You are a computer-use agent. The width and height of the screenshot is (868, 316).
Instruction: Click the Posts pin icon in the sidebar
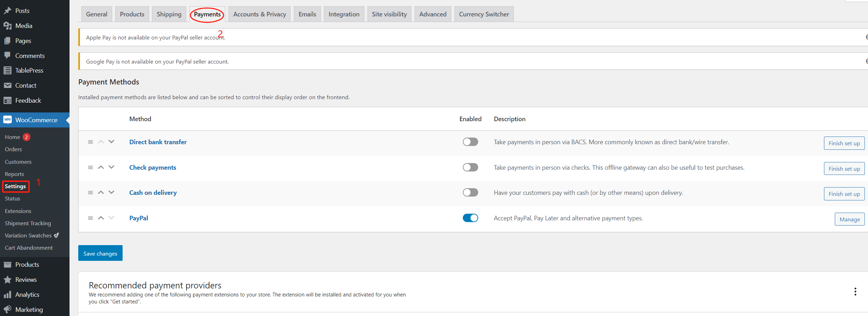click(x=7, y=11)
